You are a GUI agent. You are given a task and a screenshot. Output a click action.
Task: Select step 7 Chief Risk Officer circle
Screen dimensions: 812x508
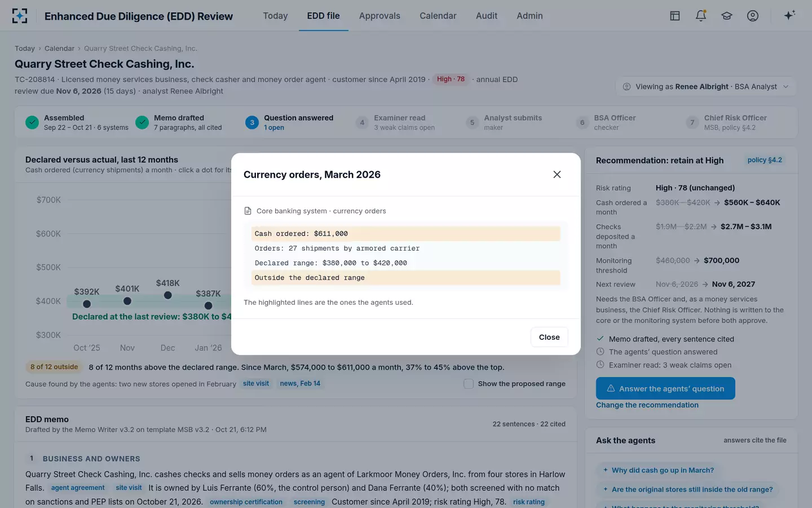coord(692,122)
